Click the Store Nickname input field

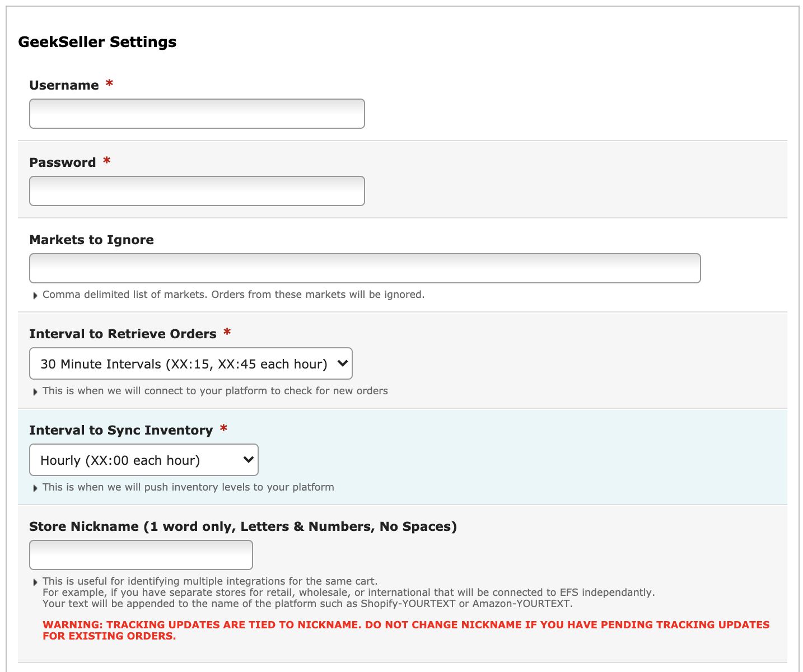click(x=141, y=555)
